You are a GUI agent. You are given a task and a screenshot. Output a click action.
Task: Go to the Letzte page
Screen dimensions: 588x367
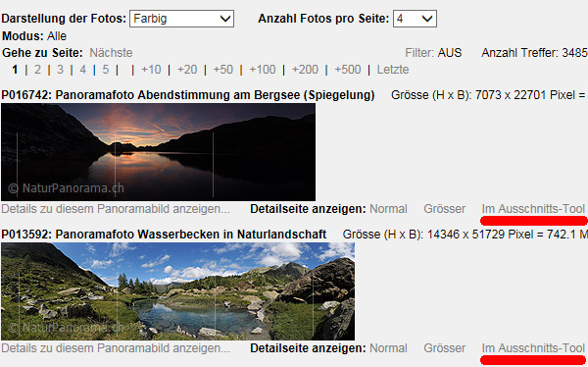click(x=393, y=70)
